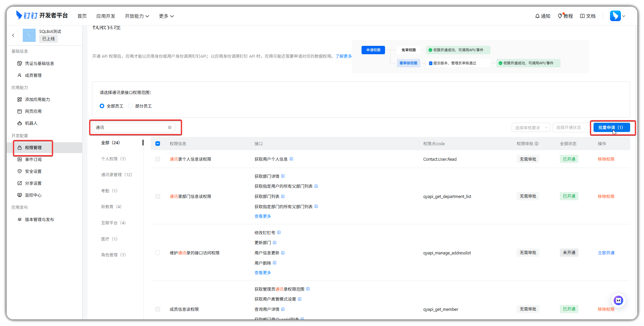Viewport: 644px width, 326px height.
Task: Click 立即开通 for qyapi_manage_addresslist
Action: click(606, 253)
